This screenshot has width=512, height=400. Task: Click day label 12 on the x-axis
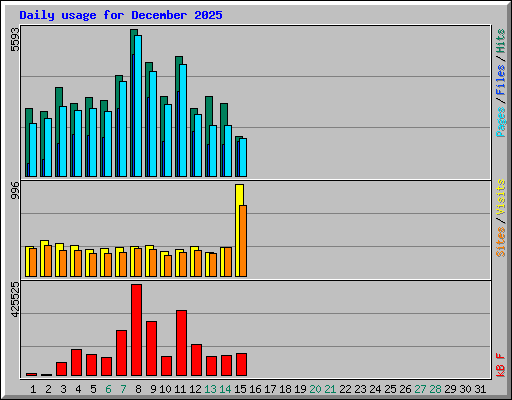coord(195,389)
